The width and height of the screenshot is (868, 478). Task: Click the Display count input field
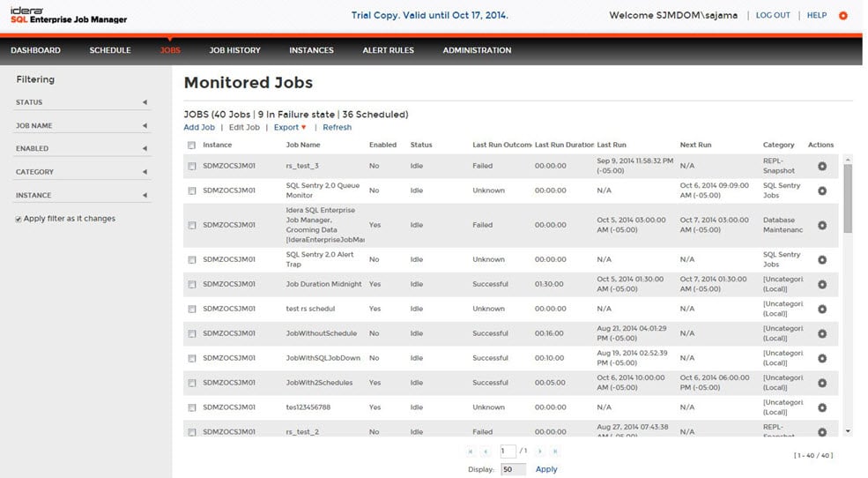[x=511, y=469]
